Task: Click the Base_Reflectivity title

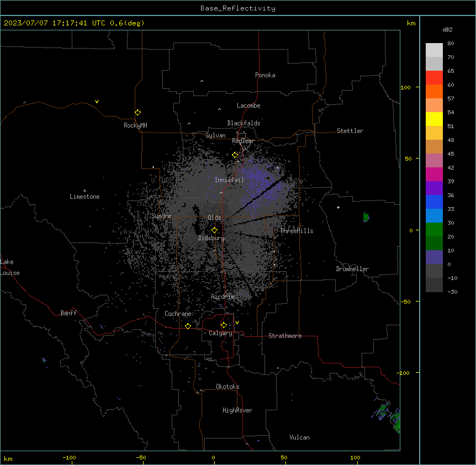Action: [x=238, y=8]
